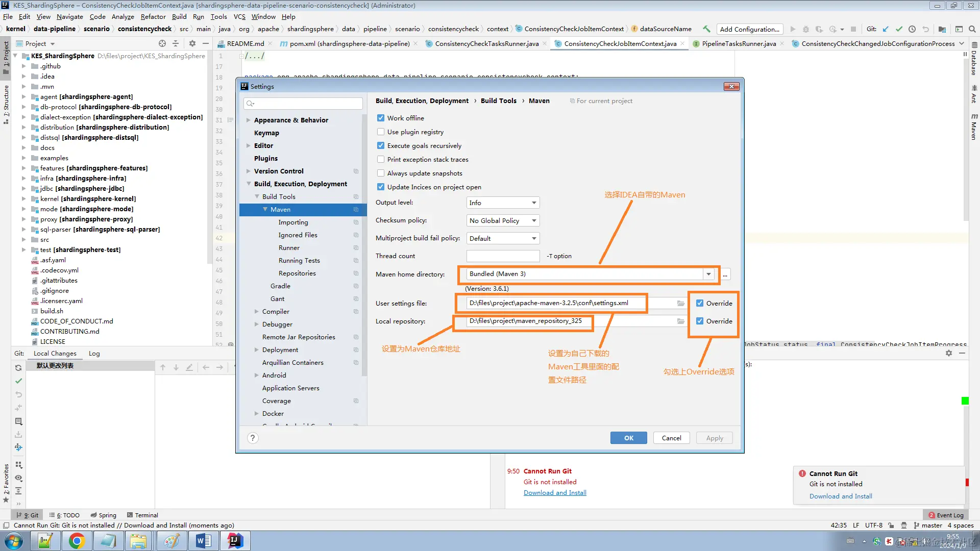
Task: Disable the Work offline checkbox
Action: click(381, 118)
